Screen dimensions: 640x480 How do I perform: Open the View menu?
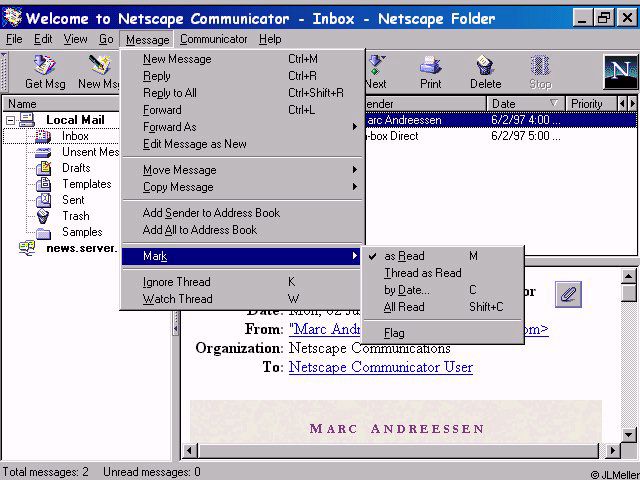75,39
